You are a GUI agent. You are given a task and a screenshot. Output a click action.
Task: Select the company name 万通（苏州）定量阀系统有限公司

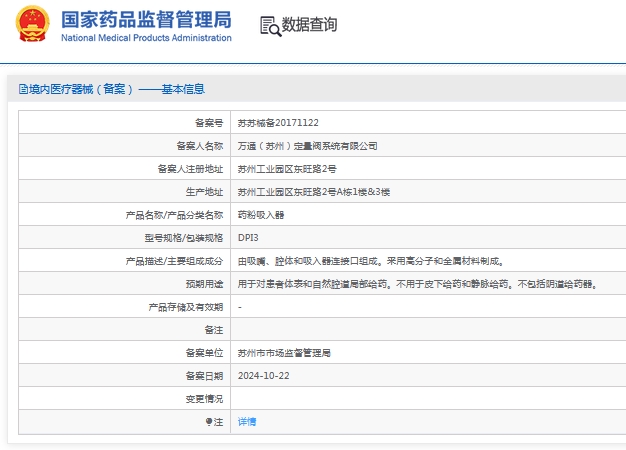coord(307,146)
